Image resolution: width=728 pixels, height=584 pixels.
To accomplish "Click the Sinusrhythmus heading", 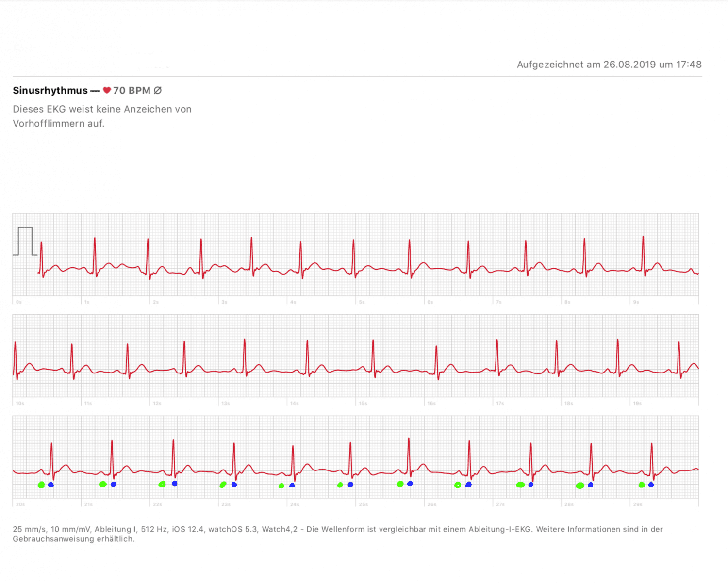I will coord(50,90).
